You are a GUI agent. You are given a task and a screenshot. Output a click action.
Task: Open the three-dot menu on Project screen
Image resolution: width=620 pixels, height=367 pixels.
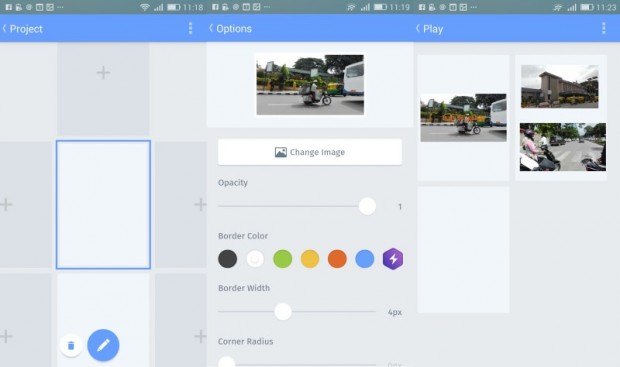pyautogui.click(x=190, y=28)
